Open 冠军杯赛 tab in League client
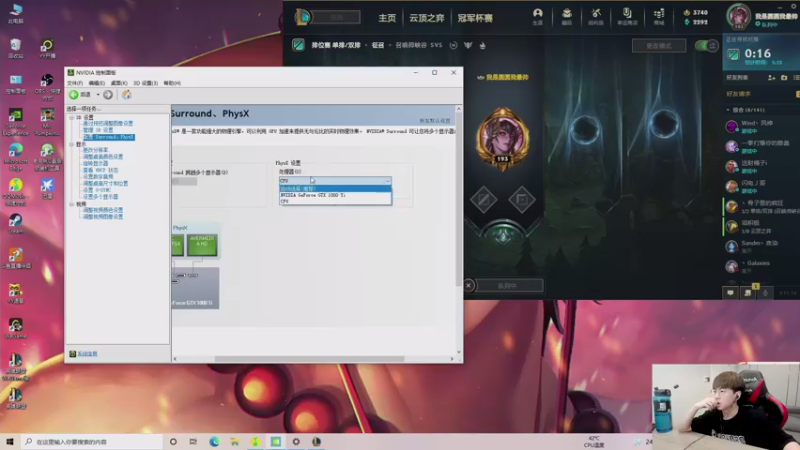This screenshot has width=800, height=450. pyautogui.click(x=475, y=18)
